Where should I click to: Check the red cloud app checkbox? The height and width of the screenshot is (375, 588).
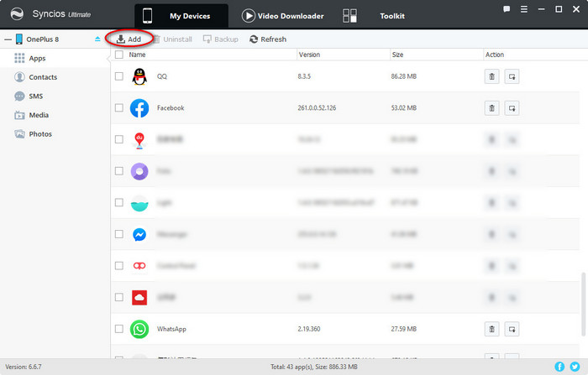click(119, 297)
